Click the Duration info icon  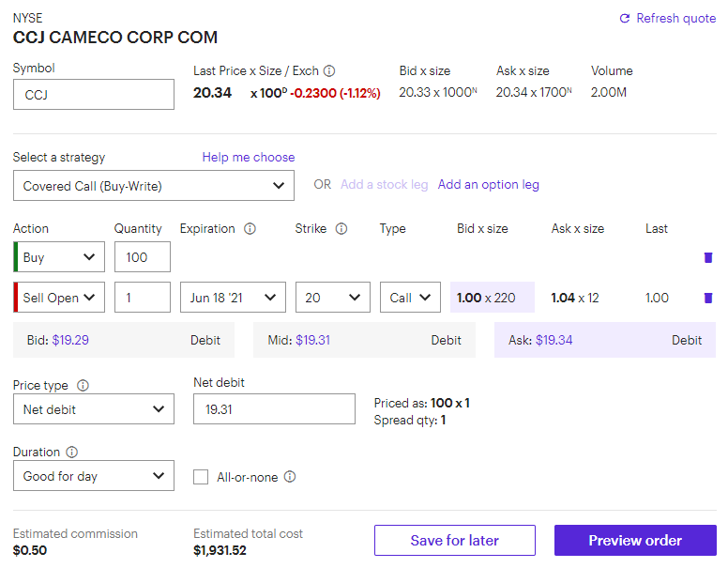tap(72, 452)
